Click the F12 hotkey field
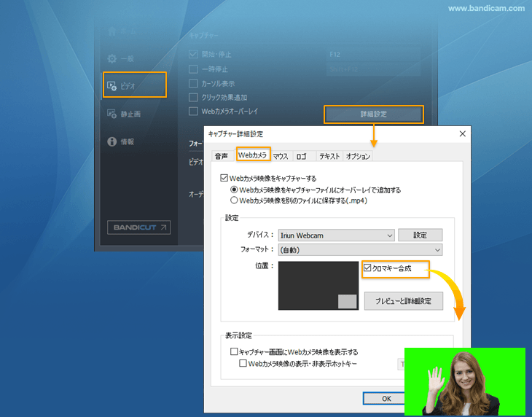532x417 pixels. [373, 54]
